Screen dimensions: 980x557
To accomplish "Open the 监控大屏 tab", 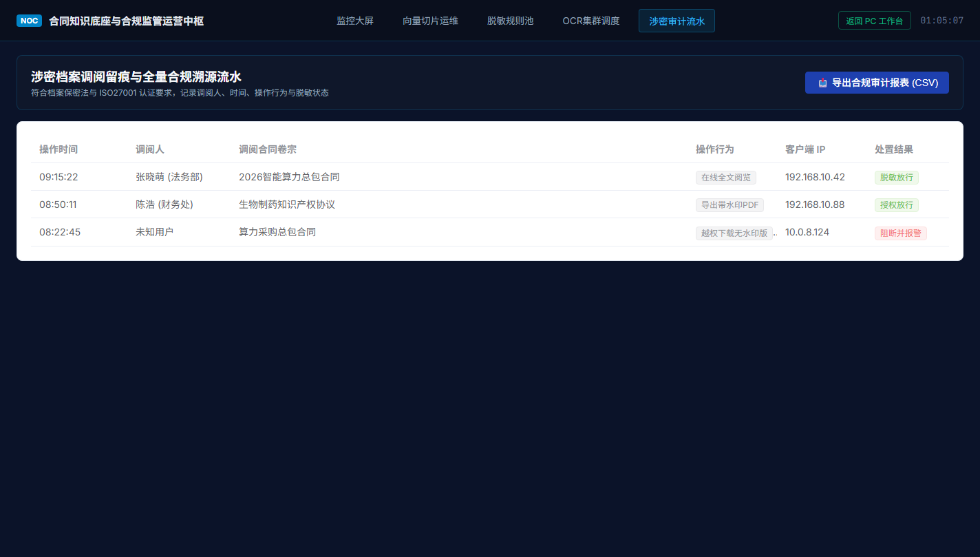I will point(355,21).
